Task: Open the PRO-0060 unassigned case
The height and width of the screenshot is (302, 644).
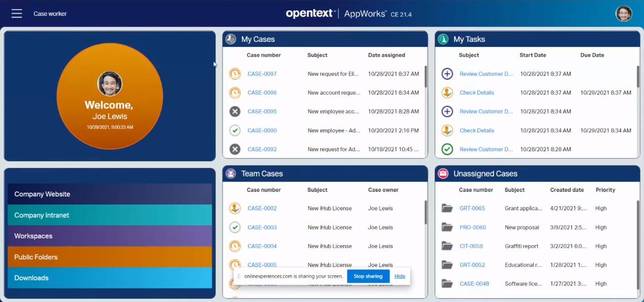Action: click(473, 227)
